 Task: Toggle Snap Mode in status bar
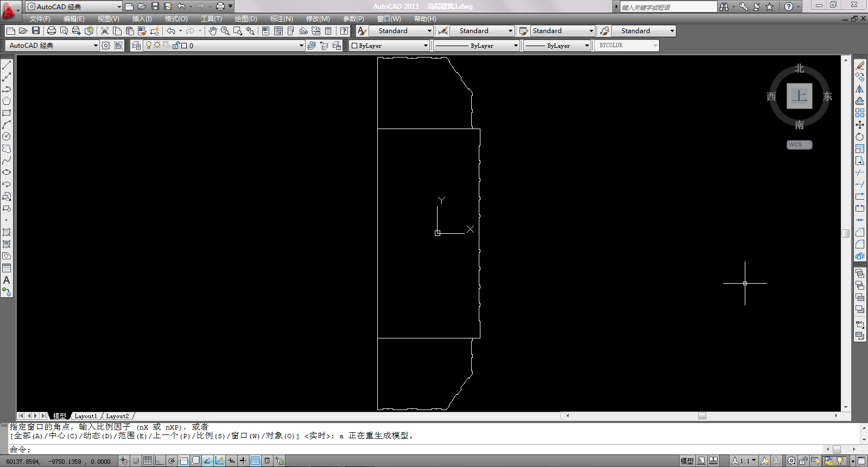tap(136, 461)
